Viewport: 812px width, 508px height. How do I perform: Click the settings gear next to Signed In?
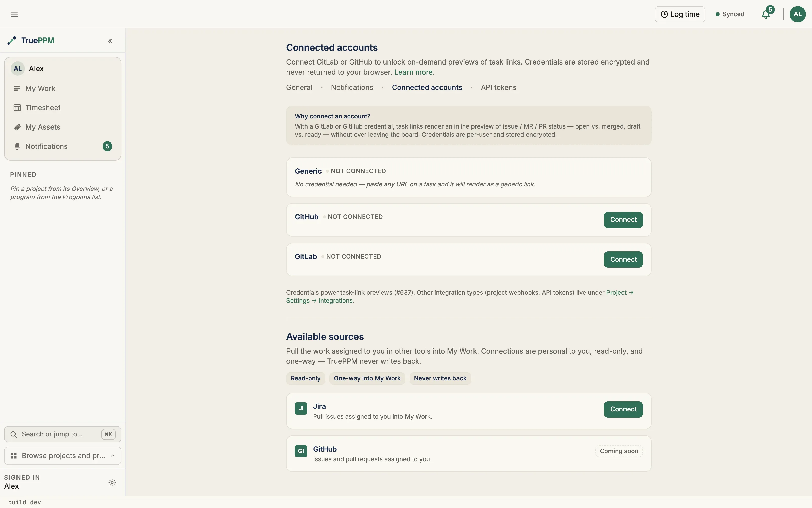pos(112,482)
